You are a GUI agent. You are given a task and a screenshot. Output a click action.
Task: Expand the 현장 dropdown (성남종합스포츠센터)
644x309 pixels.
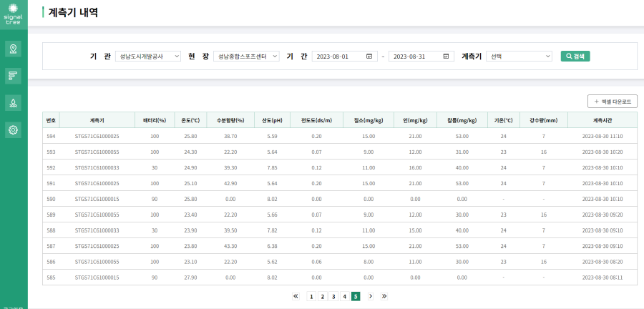(x=246, y=57)
